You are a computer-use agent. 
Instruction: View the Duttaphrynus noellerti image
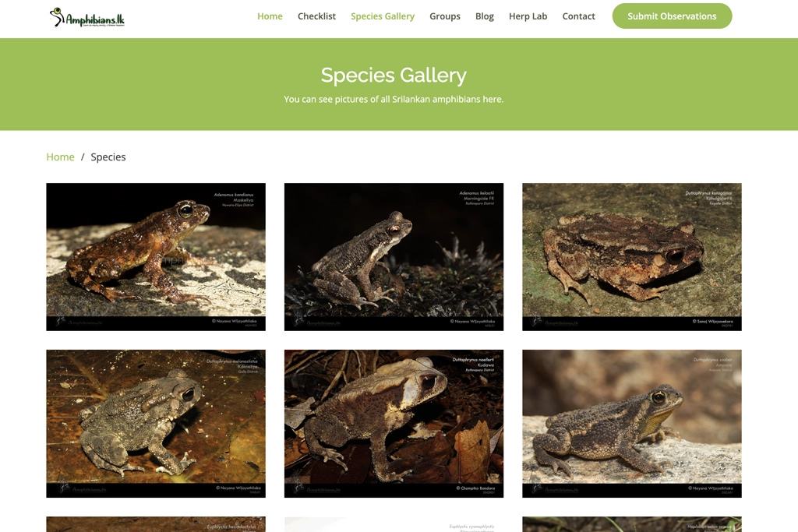[394, 423]
